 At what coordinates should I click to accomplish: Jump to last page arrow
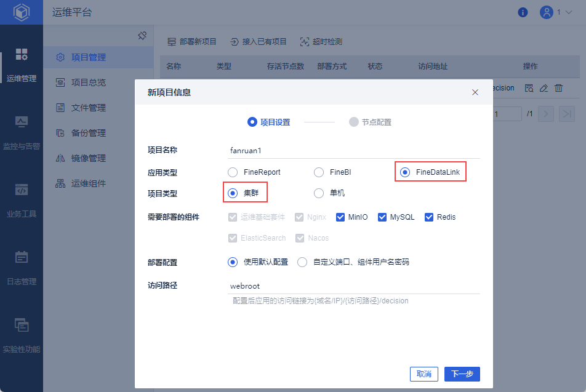point(566,114)
